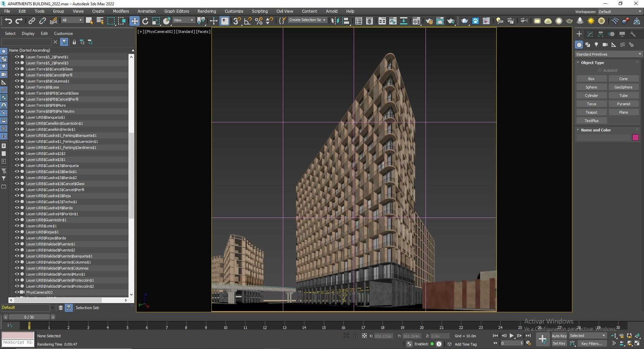Open the Workspaces Default dropdown

point(620,12)
